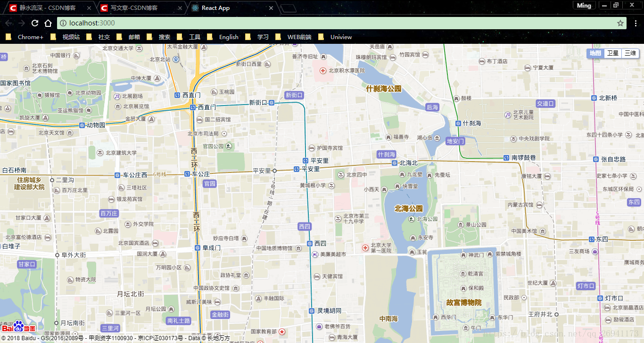This screenshot has height=343, width=644.
Task: Open the 搜索 bookmarks folder
Action: (158, 37)
